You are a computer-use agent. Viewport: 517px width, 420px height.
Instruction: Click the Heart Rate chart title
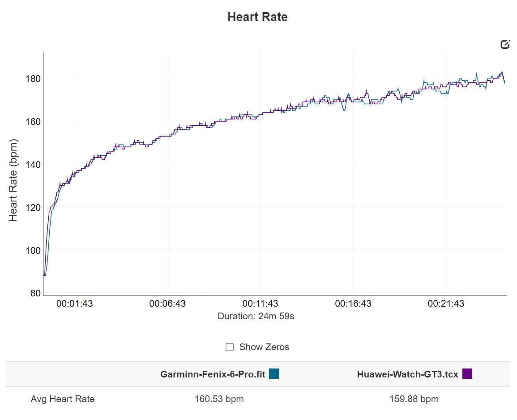pos(257,17)
